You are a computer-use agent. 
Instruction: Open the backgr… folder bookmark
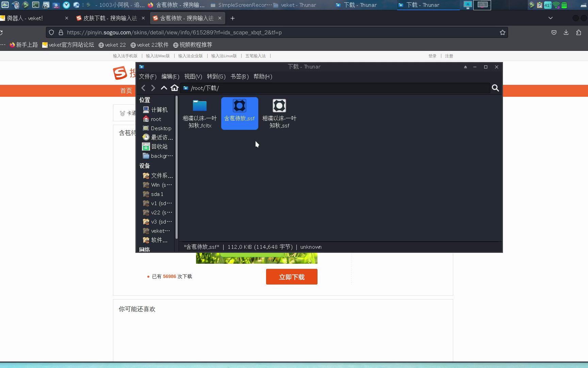(x=158, y=156)
